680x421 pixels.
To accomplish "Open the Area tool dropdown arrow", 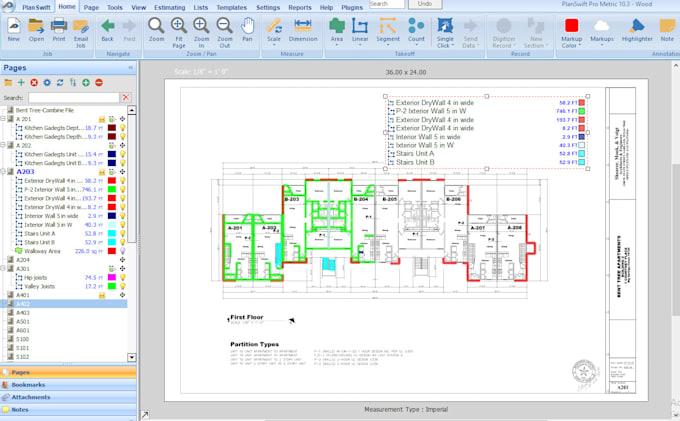I will [337, 45].
